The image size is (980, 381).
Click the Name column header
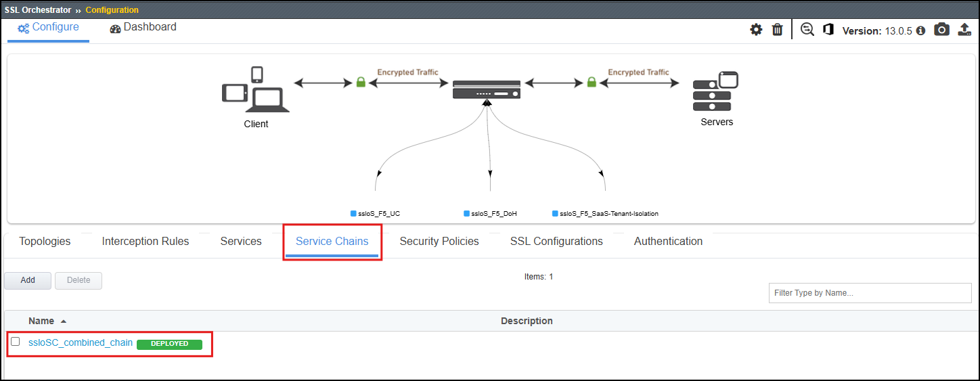click(x=41, y=321)
